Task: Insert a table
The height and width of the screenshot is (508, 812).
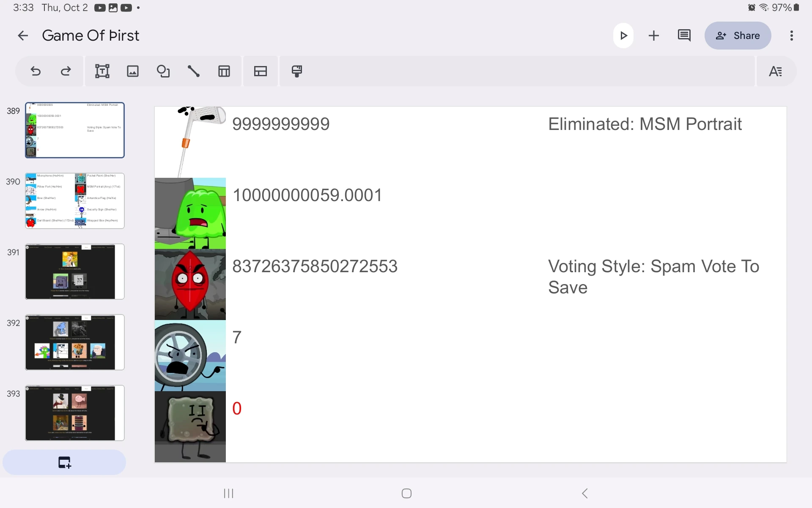Action: click(224, 71)
